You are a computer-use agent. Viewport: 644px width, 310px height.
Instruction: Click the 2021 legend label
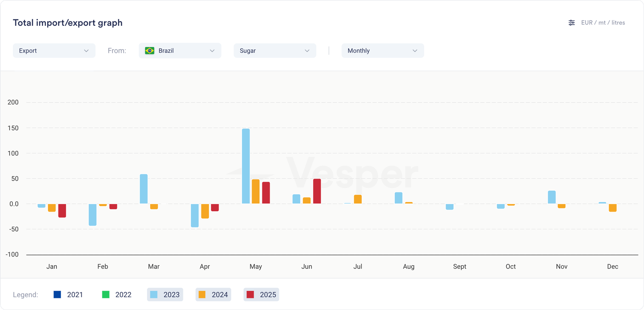[75, 295]
